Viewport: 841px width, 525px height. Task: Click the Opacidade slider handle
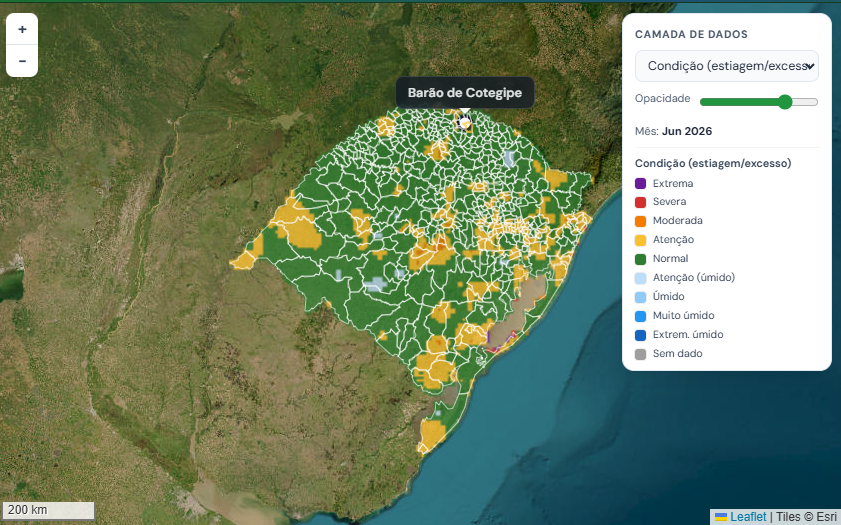click(785, 102)
